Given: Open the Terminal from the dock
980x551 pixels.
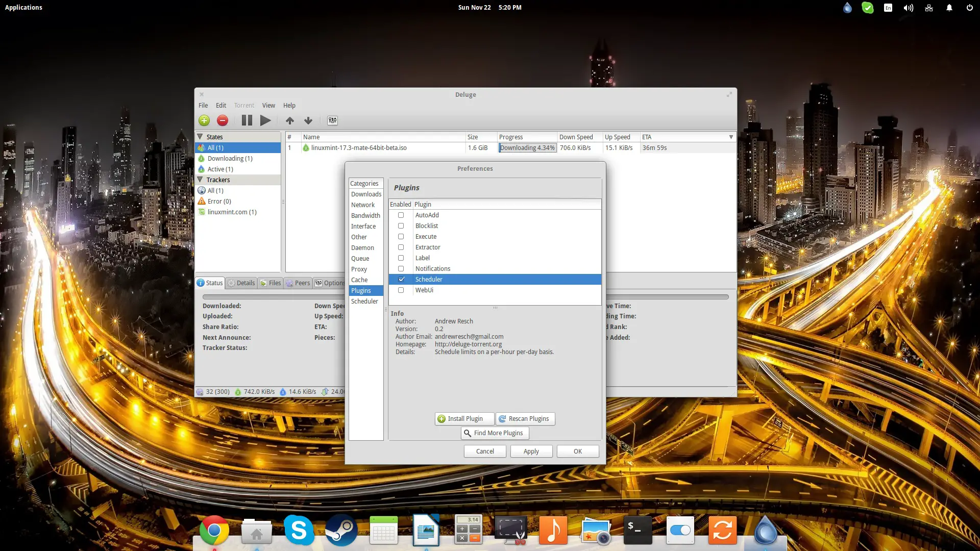Looking at the screenshot, I should [x=638, y=531].
